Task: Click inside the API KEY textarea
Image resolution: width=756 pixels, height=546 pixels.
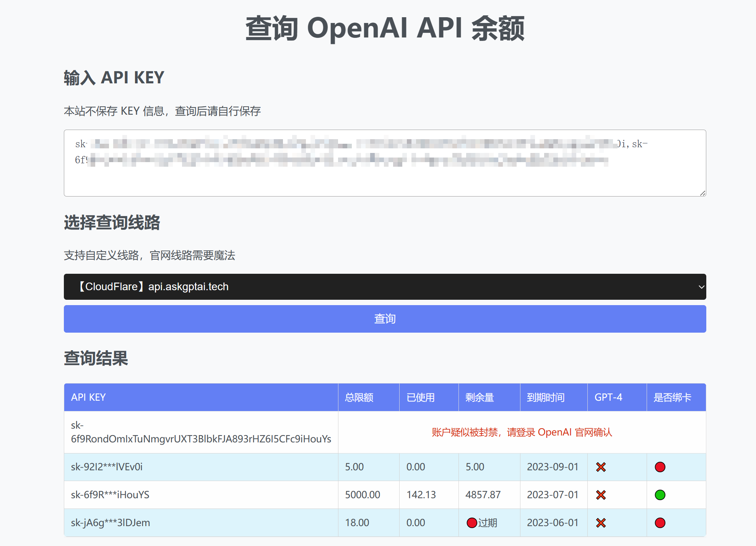Action: coord(384,180)
